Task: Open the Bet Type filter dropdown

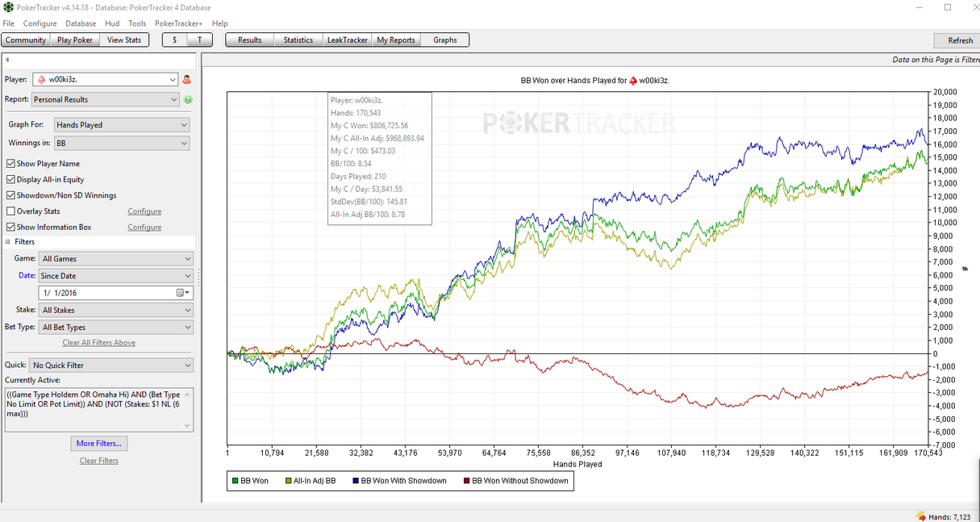Action: coord(117,328)
